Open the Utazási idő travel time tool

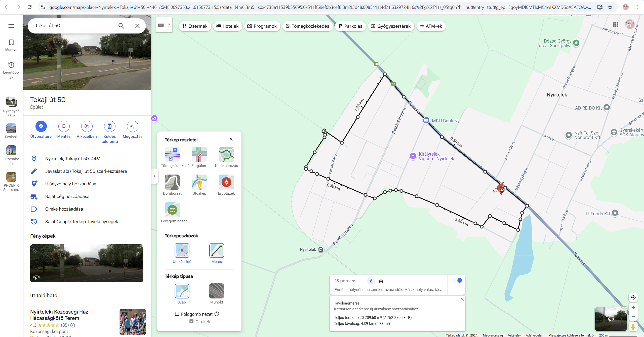(182, 250)
